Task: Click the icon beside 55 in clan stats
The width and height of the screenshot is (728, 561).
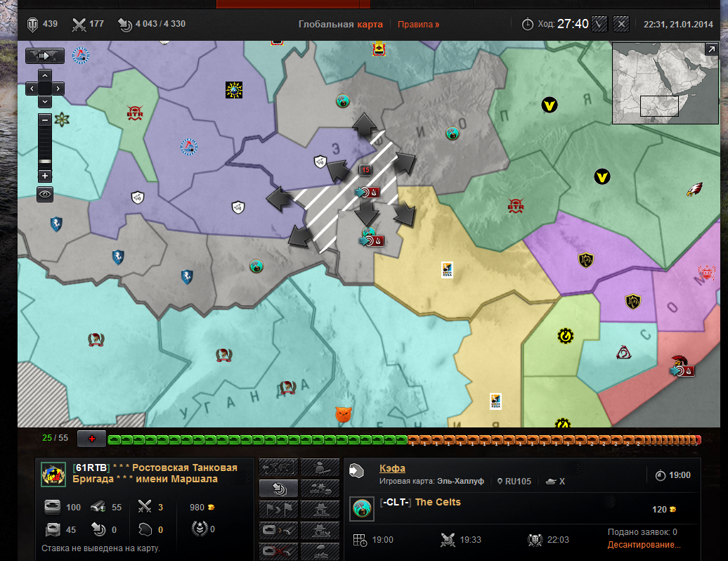Action: click(x=98, y=507)
